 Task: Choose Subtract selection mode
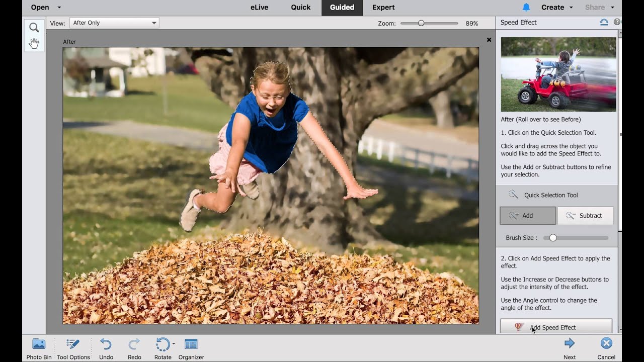pyautogui.click(x=586, y=215)
